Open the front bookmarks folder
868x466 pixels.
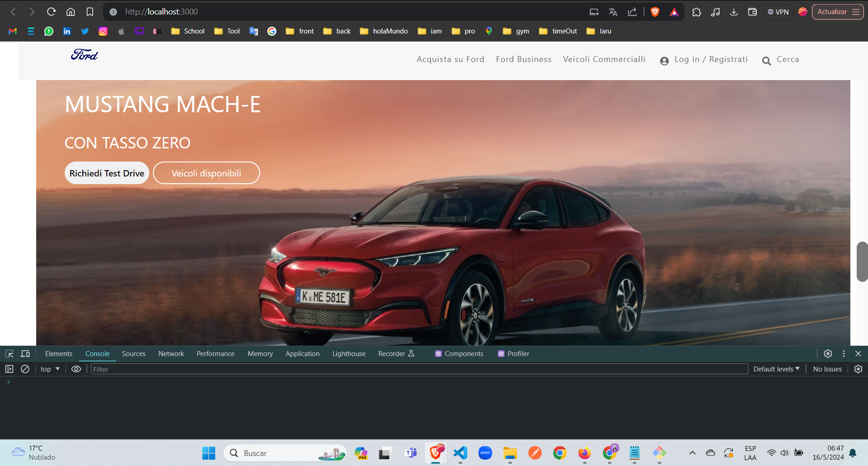click(299, 31)
